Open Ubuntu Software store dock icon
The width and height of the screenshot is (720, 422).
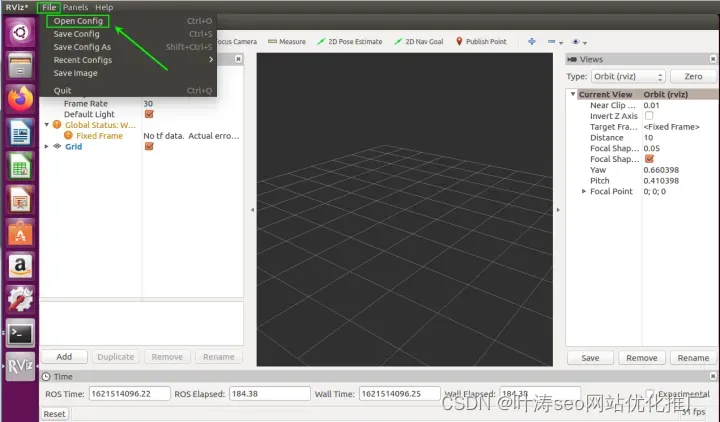[x=20, y=232]
